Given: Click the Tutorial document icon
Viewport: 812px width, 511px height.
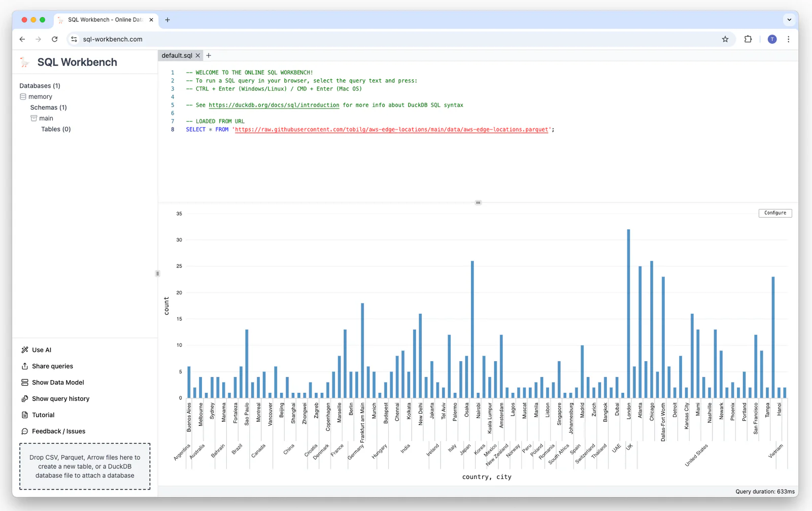Looking at the screenshot, I should [25, 415].
